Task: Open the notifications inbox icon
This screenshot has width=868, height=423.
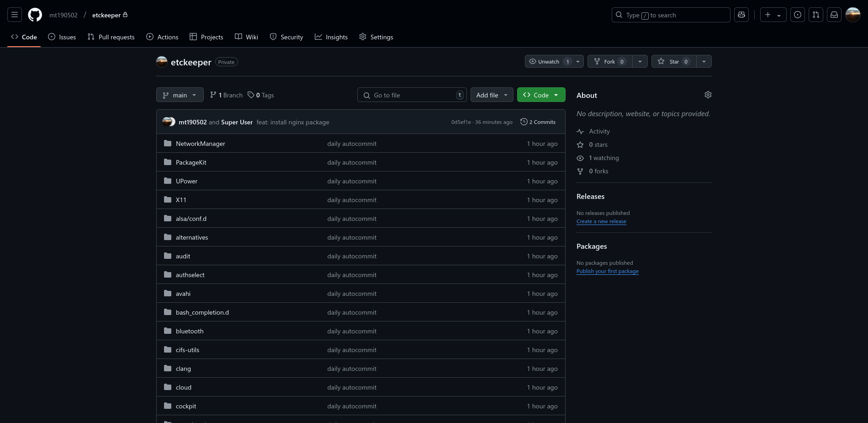Action: pyautogui.click(x=834, y=15)
